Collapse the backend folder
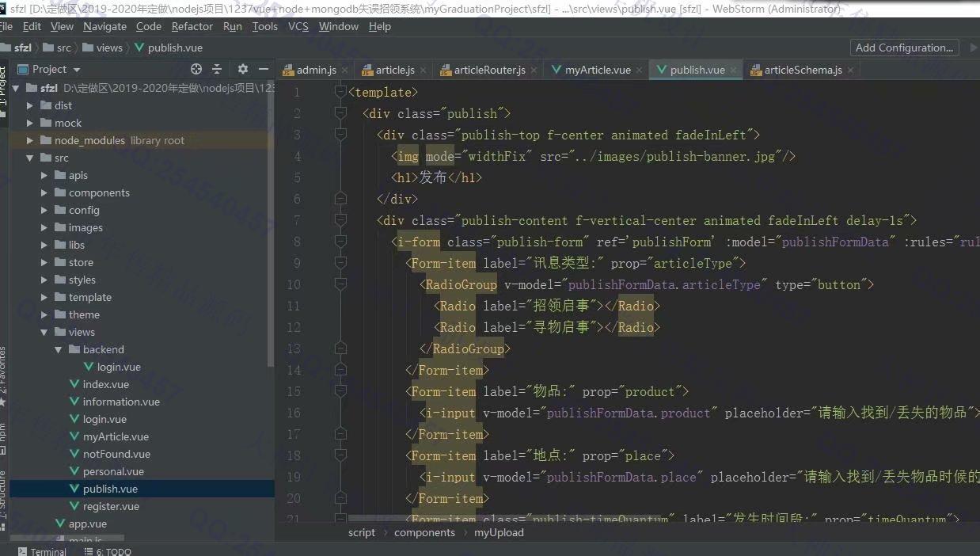980x556 pixels. click(59, 349)
